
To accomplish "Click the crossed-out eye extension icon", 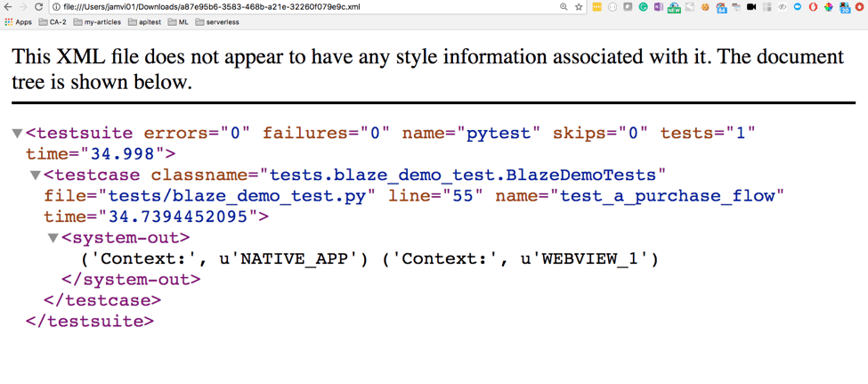I will point(783,7).
